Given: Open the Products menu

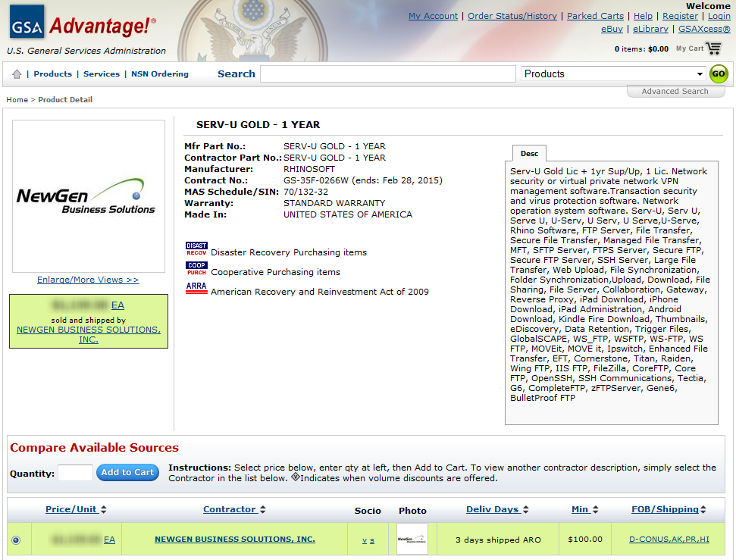Looking at the screenshot, I should point(52,74).
